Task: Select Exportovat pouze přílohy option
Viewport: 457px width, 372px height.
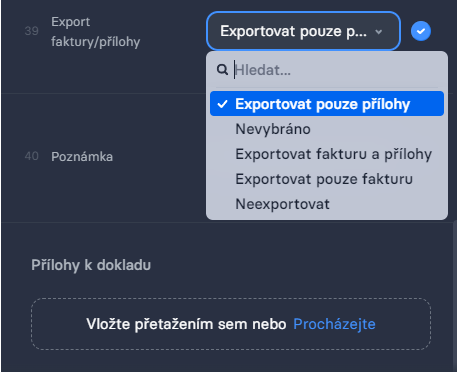Action: tap(327, 104)
